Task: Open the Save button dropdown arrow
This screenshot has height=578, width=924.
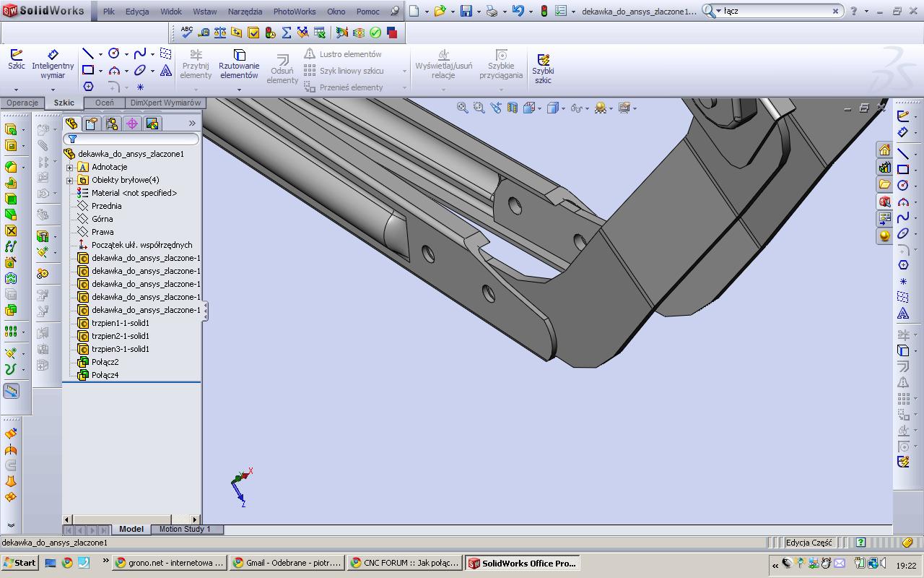Action: click(x=478, y=12)
